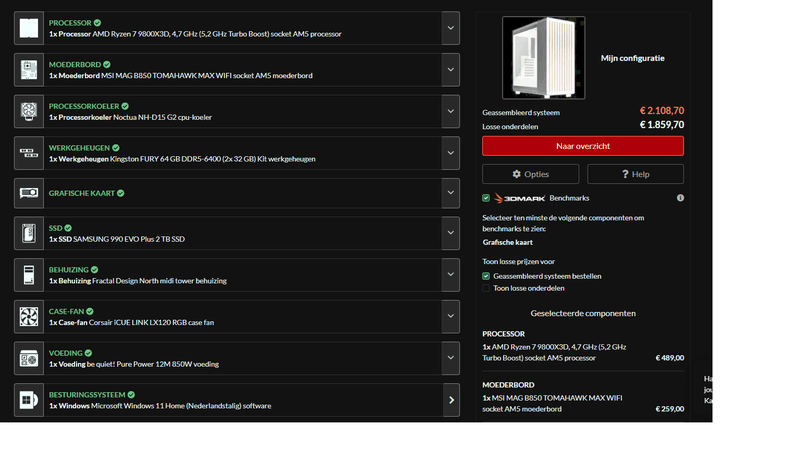This screenshot has height=450, width=800.
Task: Click be quiet! Pure Power 12M text
Action: (x=153, y=364)
